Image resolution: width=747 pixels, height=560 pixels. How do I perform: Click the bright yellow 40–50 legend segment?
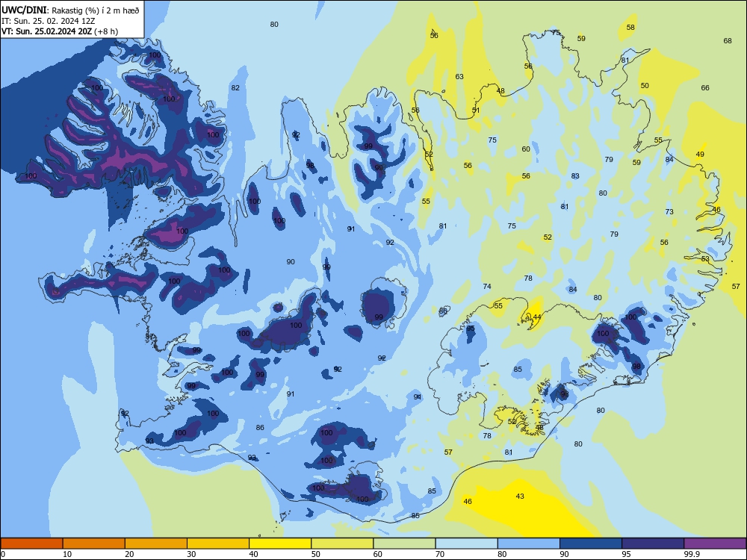[280, 544]
